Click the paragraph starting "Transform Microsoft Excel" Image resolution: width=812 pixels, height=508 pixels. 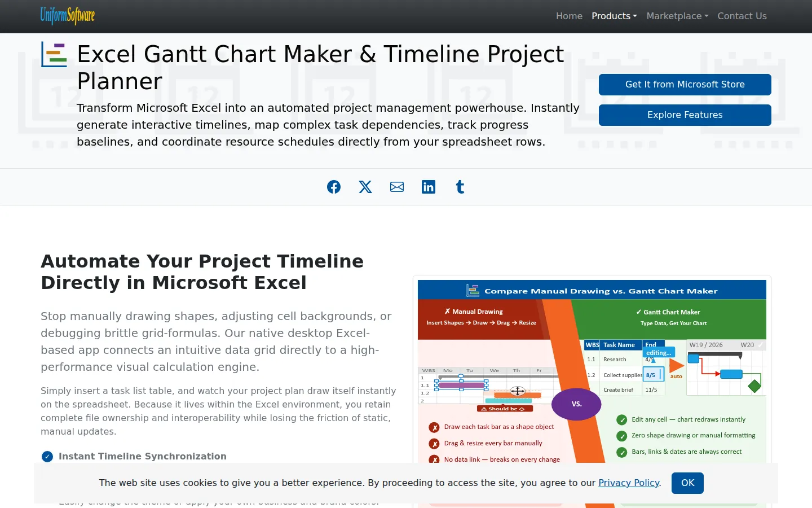pyautogui.click(x=328, y=125)
